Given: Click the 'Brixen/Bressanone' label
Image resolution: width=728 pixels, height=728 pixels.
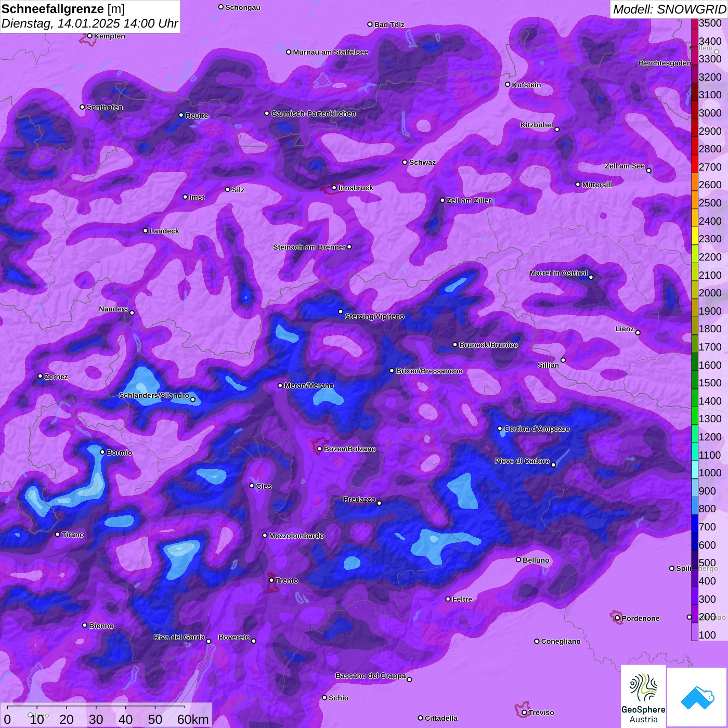Looking at the screenshot, I should tap(429, 371).
